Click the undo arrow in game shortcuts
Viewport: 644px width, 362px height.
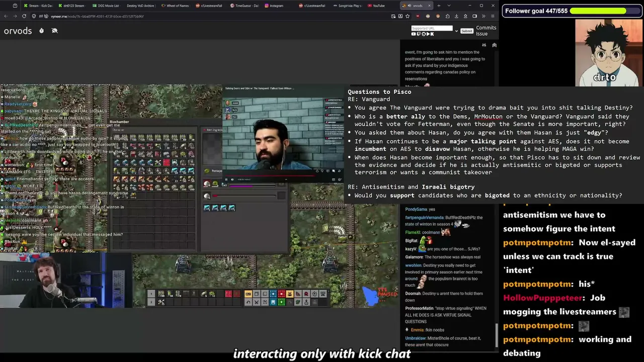pyautogui.click(x=248, y=302)
